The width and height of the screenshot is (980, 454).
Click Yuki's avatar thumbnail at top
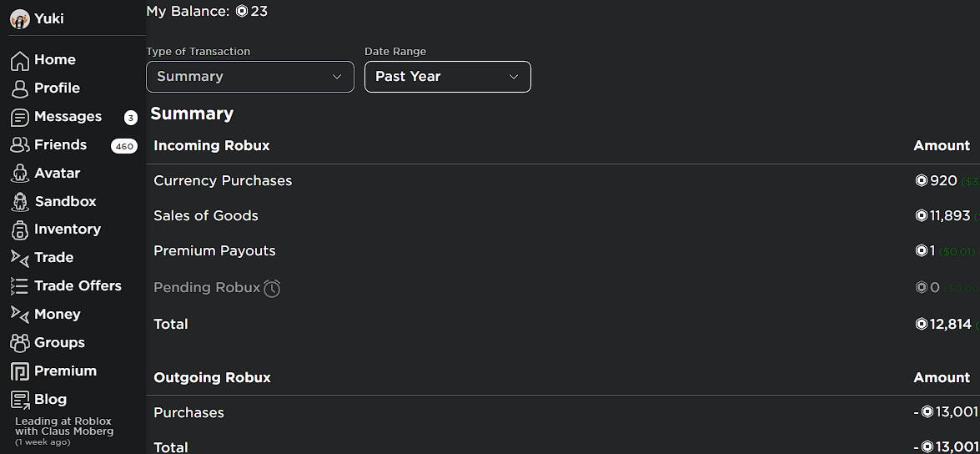coord(20,18)
